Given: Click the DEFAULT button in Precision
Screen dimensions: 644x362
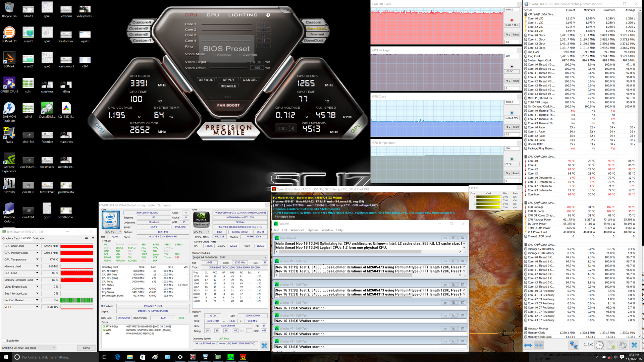Looking at the screenshot, I should (x=207, y=80).
